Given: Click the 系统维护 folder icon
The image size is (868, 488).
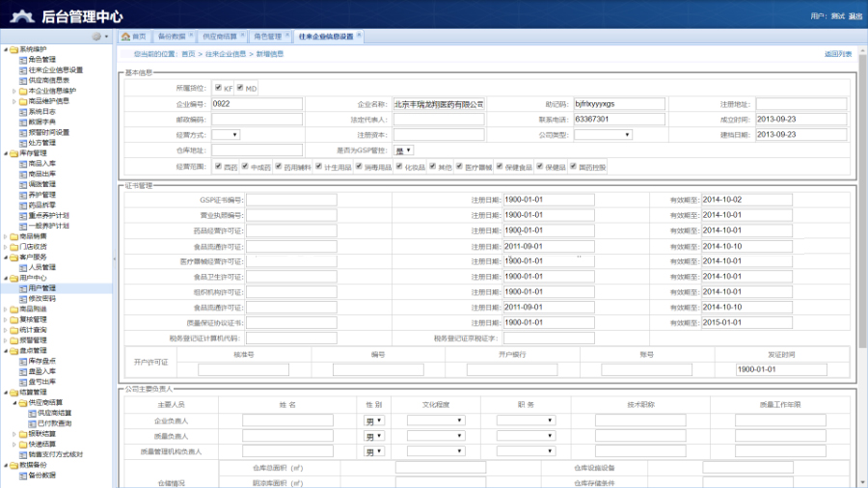Looking at the screenshot, I should pos(14,49).
